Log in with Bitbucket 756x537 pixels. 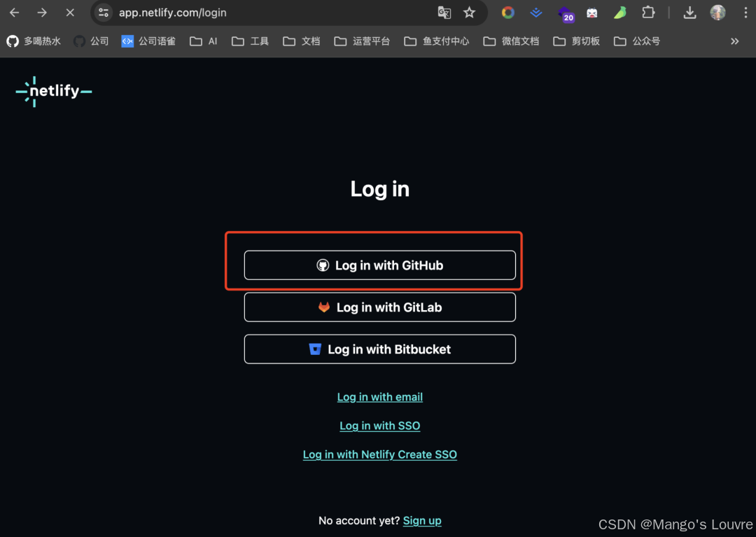(379, 349)
